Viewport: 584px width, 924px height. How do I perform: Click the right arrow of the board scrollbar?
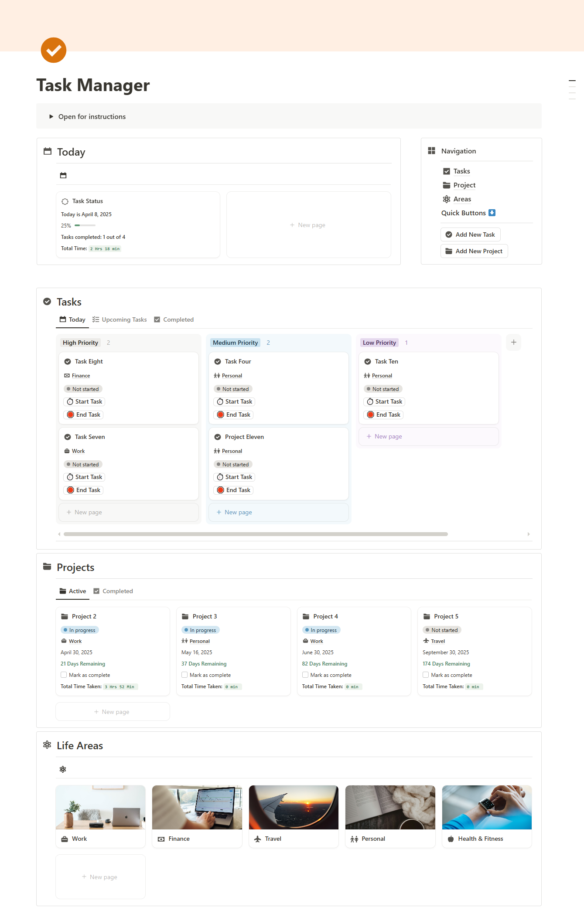529,534
